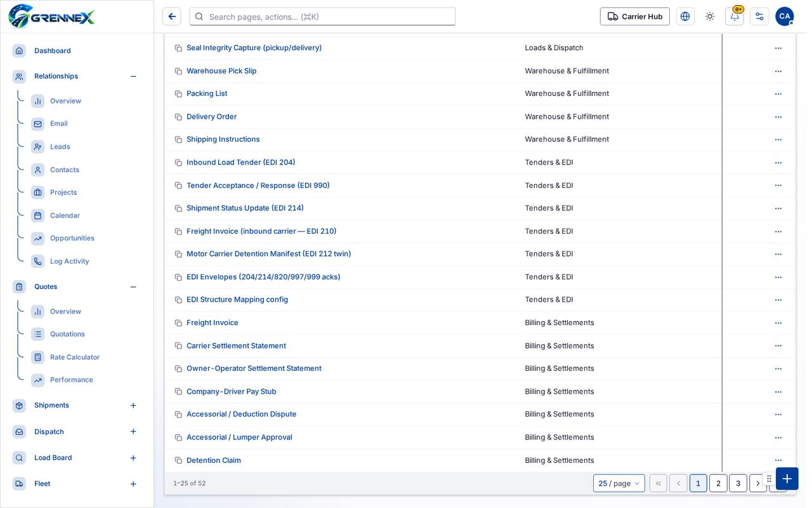The image size is (812, 508).
Task: Click the blue plus floating button
Action: coord(787,479)
